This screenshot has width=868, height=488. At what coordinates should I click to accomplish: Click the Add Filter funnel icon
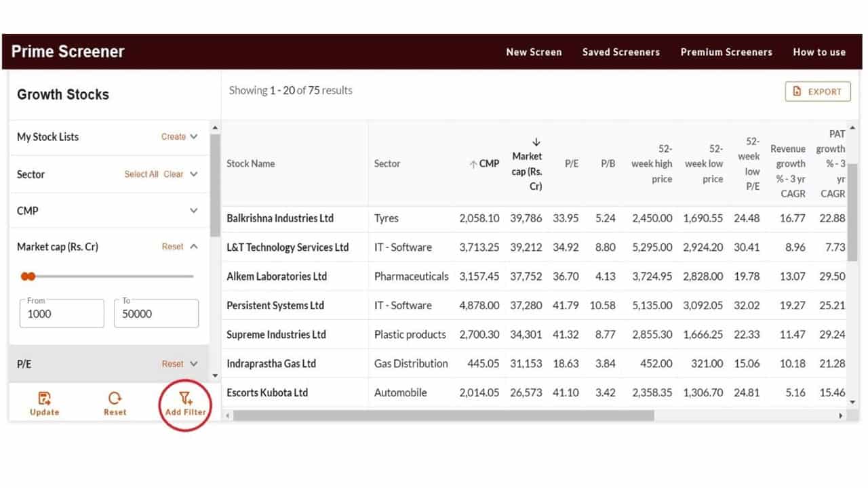(185, 398)
